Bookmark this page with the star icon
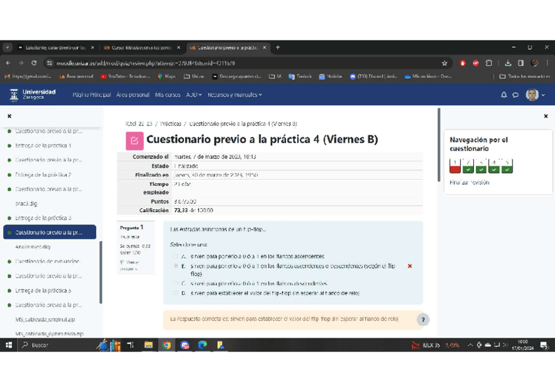The width and height of the screenshot is (555, 392). pos(444,63)
